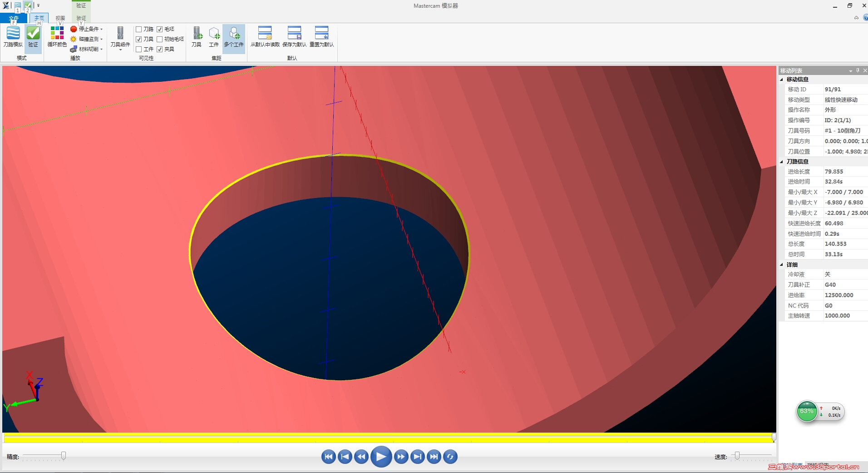Fast forward the simulation playback
This screenshot has height=473, width=868.
(x=401, y=457)
